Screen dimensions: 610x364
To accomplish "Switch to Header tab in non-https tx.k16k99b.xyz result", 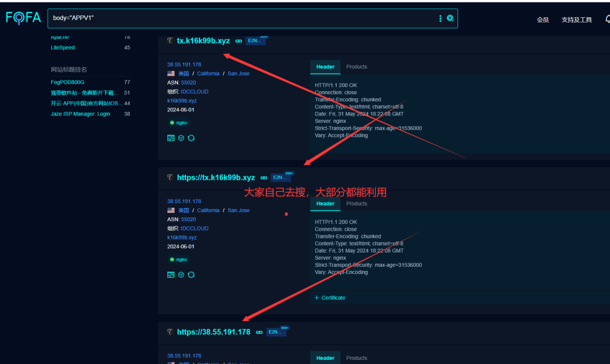I will tap(325, 67).
